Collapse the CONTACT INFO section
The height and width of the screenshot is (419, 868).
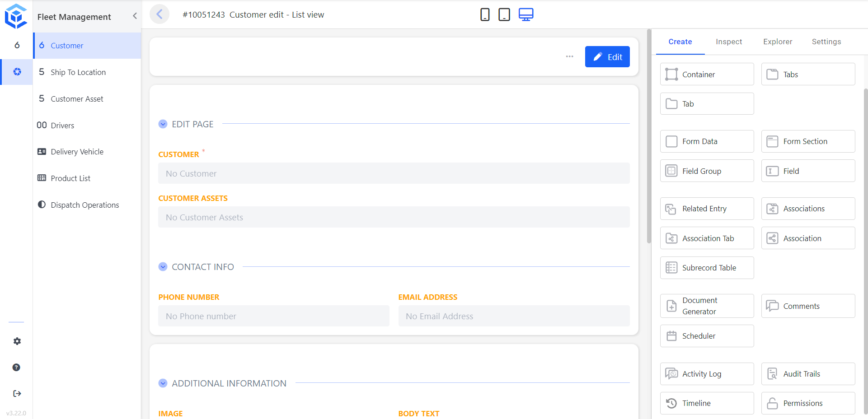click(x=163, y=267)
